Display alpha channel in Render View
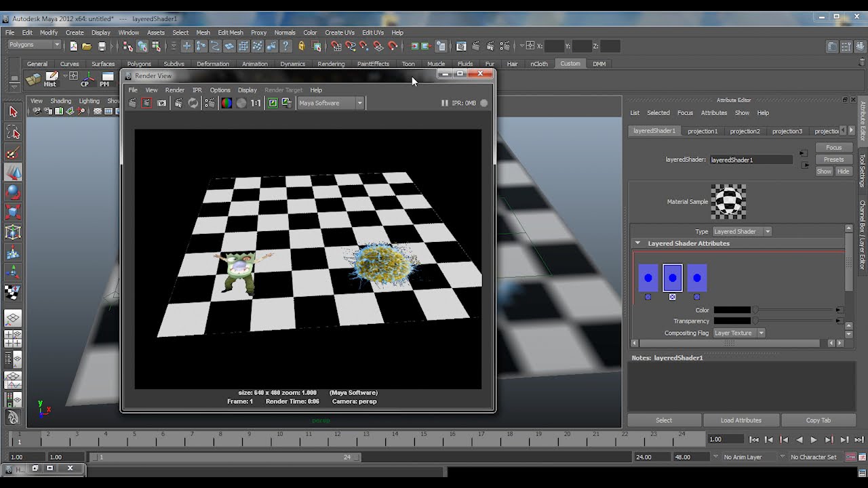This screenshot has height=488, width=868. tap(241, 103)
